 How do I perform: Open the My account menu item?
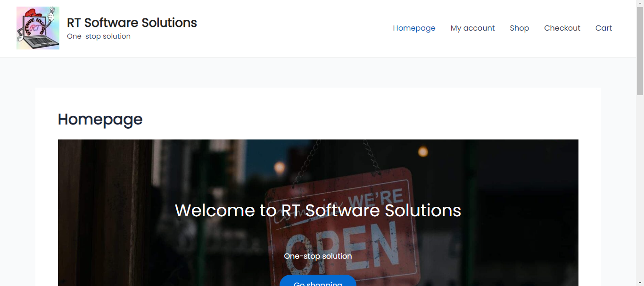pos(472,28)
